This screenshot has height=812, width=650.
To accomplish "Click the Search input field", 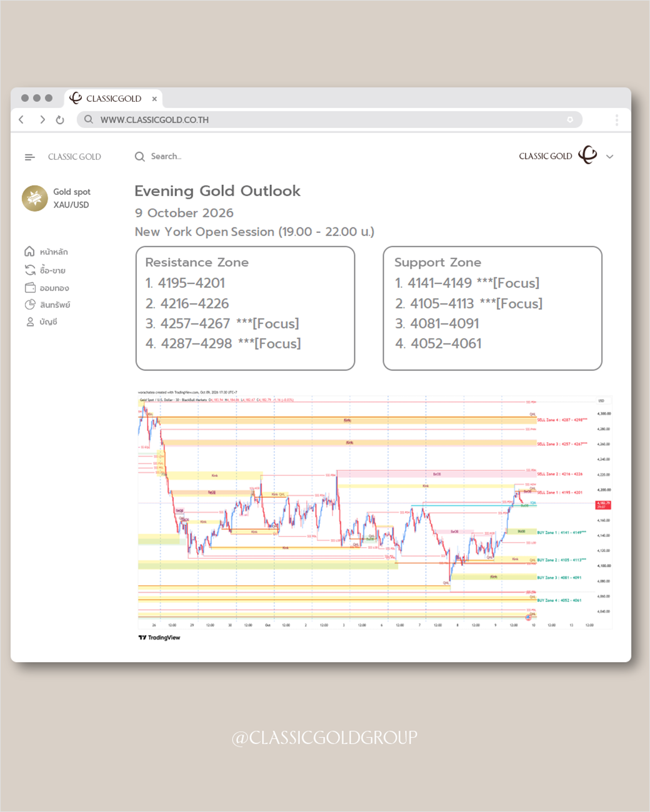I will click(x=166, y=156).
